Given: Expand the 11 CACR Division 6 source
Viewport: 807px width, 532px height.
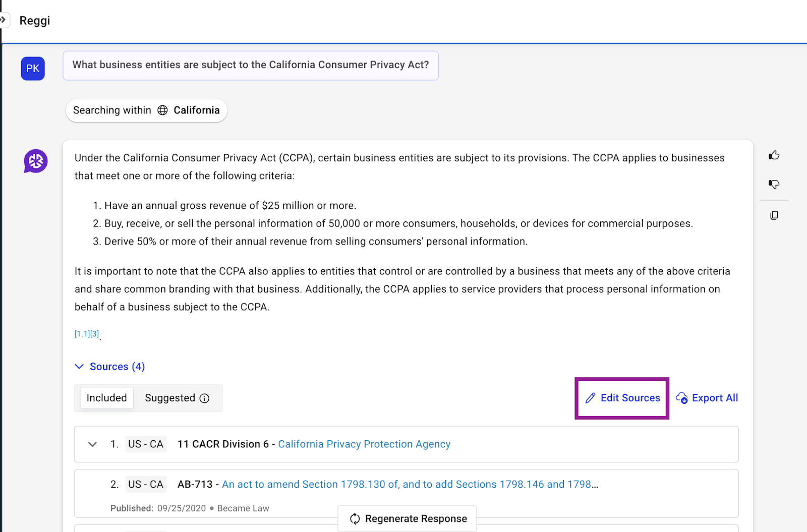Looking at the screenshot, I should 92,444.
